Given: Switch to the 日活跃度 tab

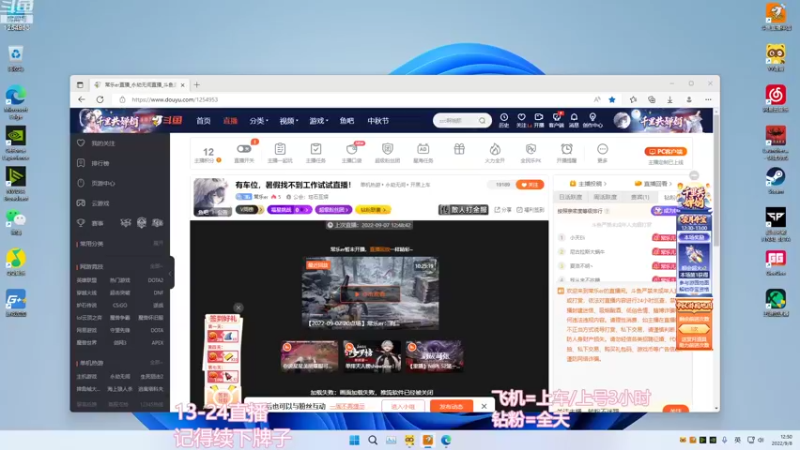Looking at the screenshot, I should [570, 197].
